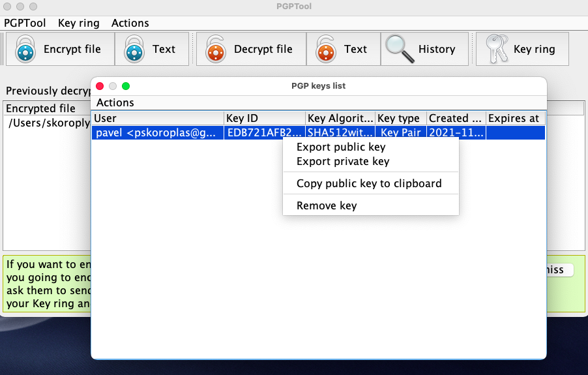Sort by Key ID column header
The height and width of the screenshot is (375, 588).
[265, 119]
